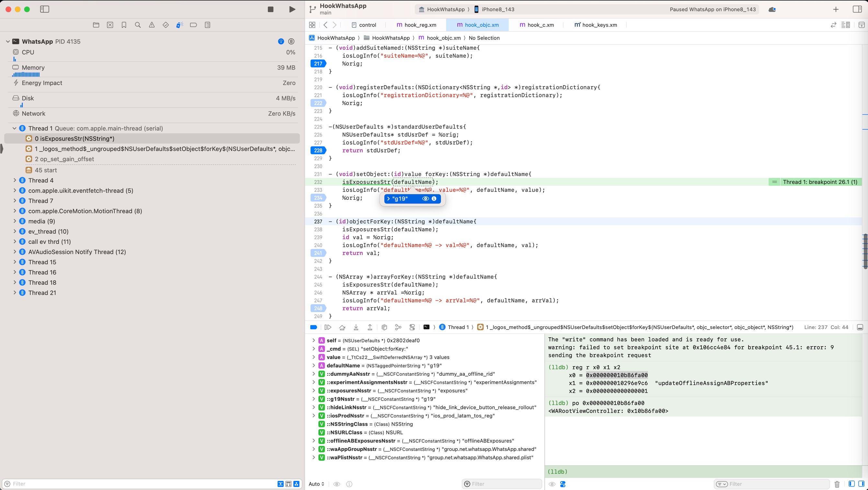868x490 pixels.
Task: Open the related items grid menu in editor
Action: 312,25
